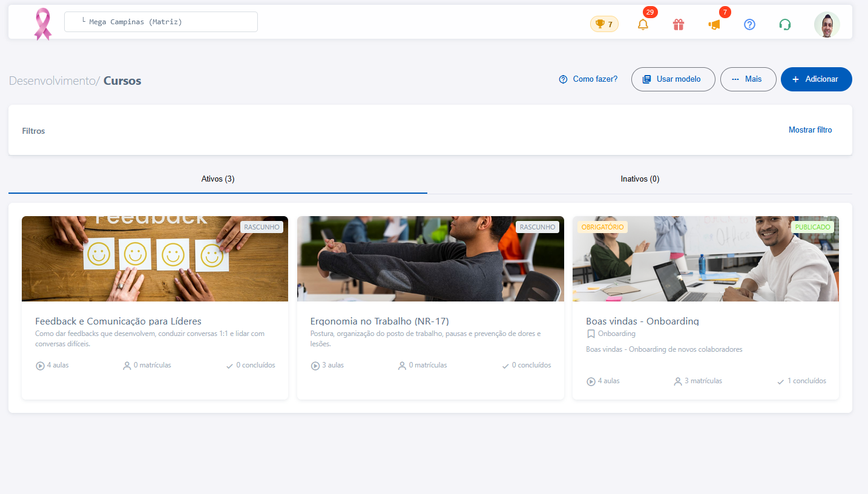Open the user profile avatar
This screenshot has width=868, height=494.
pos(827,24)
